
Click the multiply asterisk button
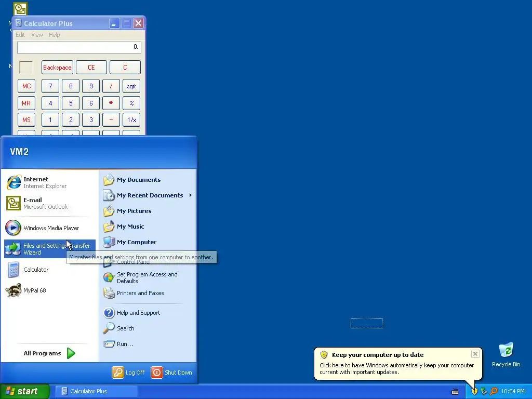click(111, 103)
